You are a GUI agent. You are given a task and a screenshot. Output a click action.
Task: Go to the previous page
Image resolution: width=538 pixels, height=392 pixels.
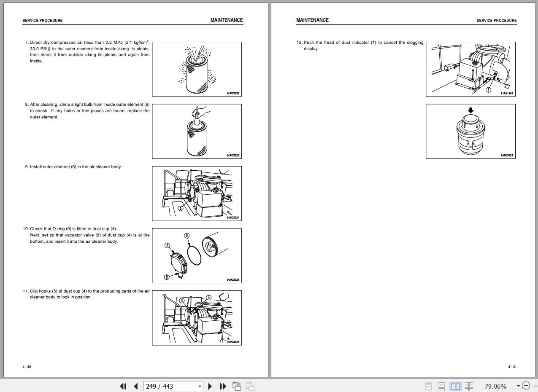[136, 386]
